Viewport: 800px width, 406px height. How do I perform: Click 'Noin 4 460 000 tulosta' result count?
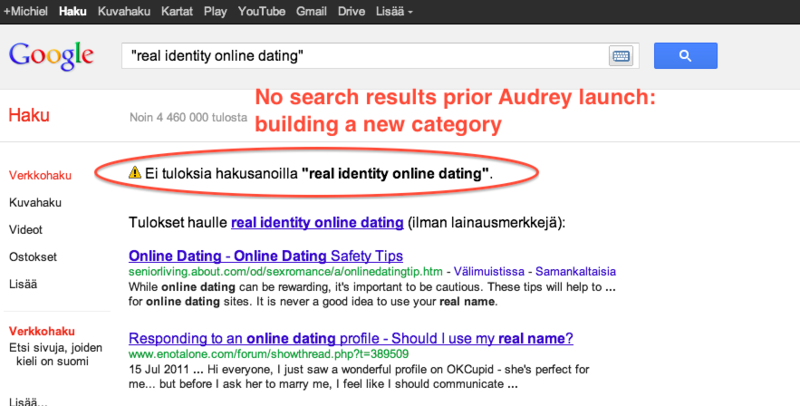pos(188,117)
